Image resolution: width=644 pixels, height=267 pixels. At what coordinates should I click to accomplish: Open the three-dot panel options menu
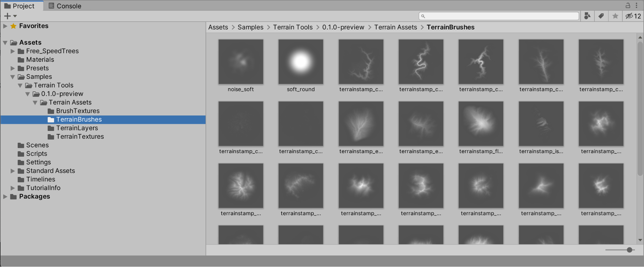(x=637, y=5)
